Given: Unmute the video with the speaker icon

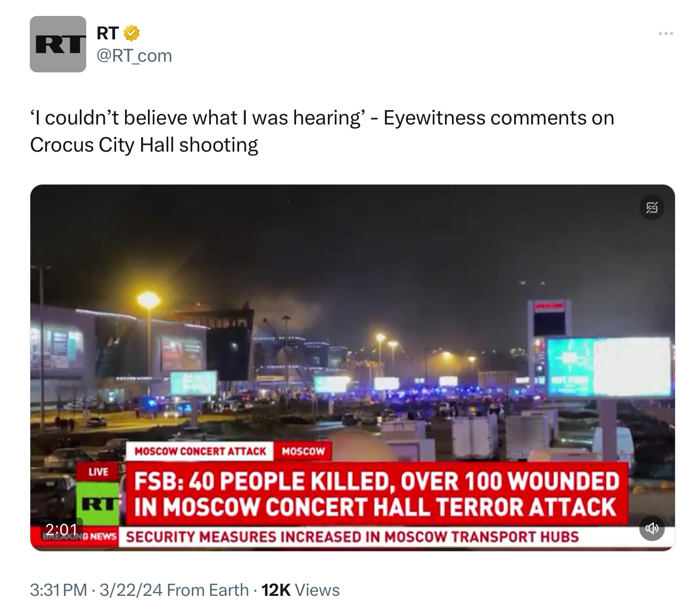Looking at the screenshot, I should pyautogui.click(x=652, y=528).
